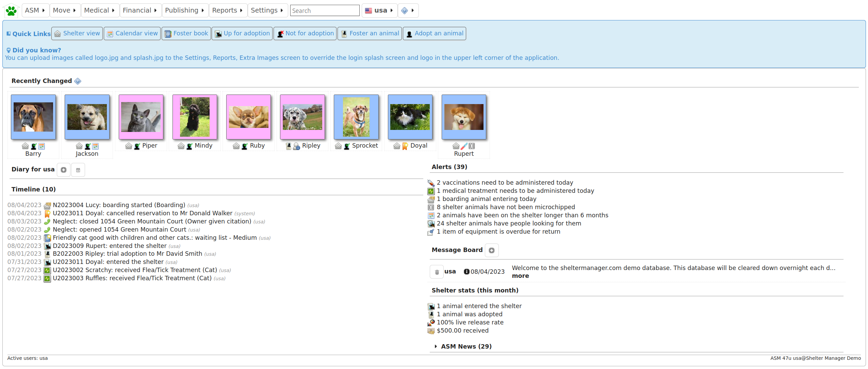Image resolution: width=868 pixels, height=369 pixels.
Task: Click '1 animal was adopted' stat
Action: pos(470,315)
